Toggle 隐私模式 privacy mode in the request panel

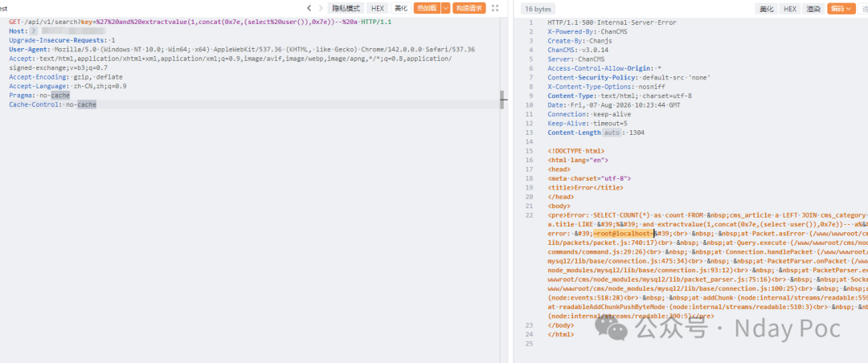click(x=346, y=8)
